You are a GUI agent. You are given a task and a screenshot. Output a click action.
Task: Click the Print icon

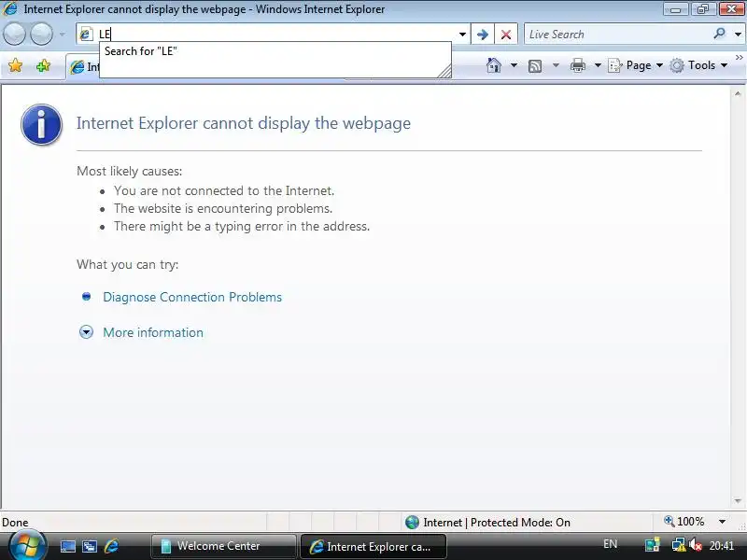[x=578, y=65]
